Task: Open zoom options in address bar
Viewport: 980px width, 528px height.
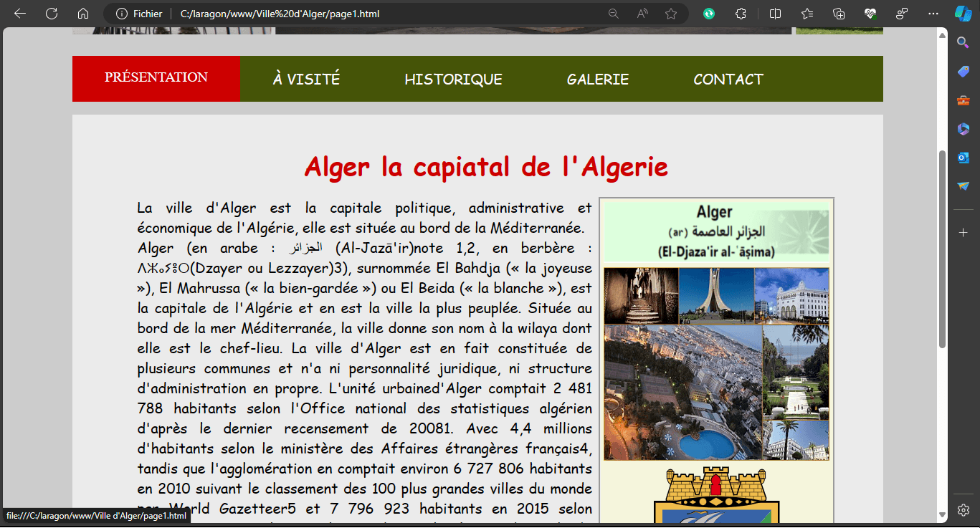Action: [614, 14]
